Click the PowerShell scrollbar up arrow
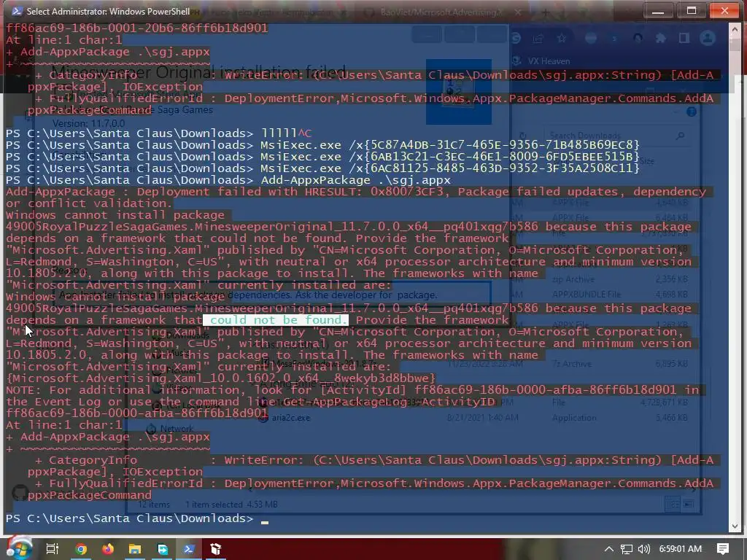Image resolution: width=747 pixels, height=560 pixels. tap(734, 29)
